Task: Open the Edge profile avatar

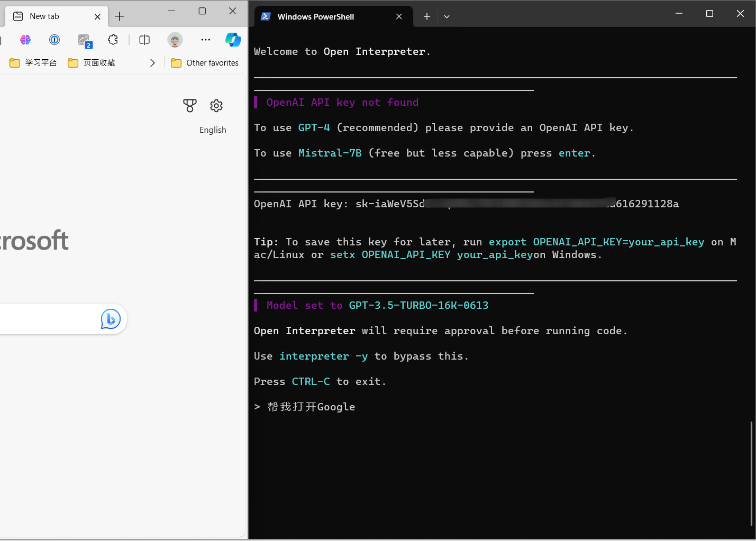Action: [175, 40]
